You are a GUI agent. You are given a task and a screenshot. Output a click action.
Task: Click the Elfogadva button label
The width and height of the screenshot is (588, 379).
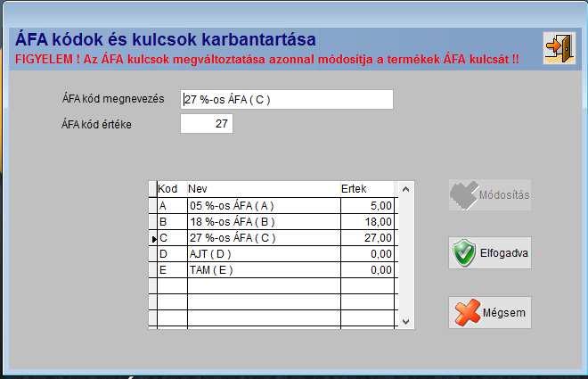(503, 253)
